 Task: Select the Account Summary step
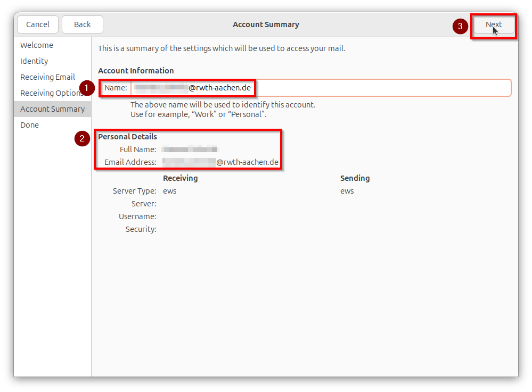click(52, 109)
